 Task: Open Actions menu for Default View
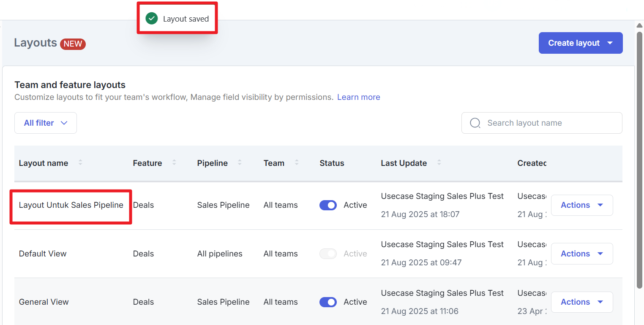pos(581,254)
